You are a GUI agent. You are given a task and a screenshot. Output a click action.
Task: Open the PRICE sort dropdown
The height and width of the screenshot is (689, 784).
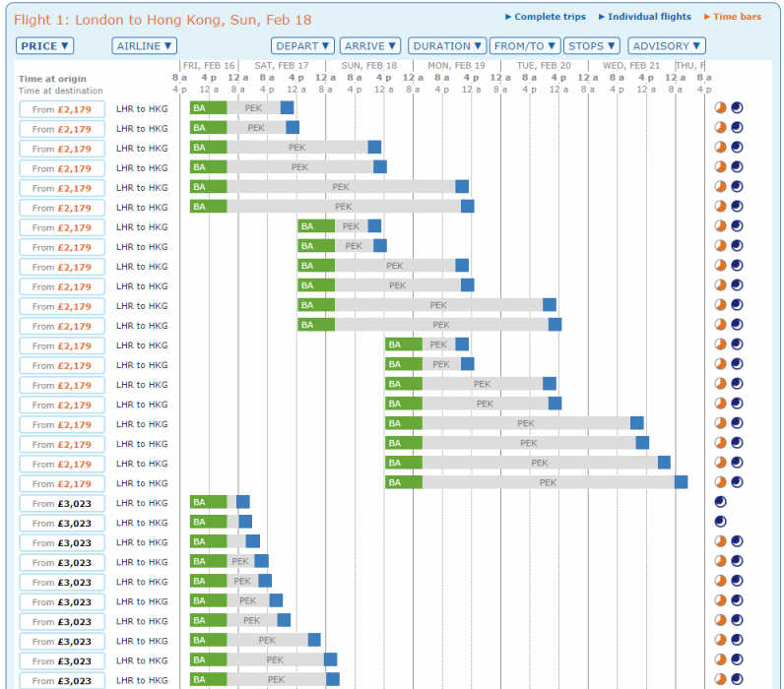pyautogui.click(x=44, y=46)
